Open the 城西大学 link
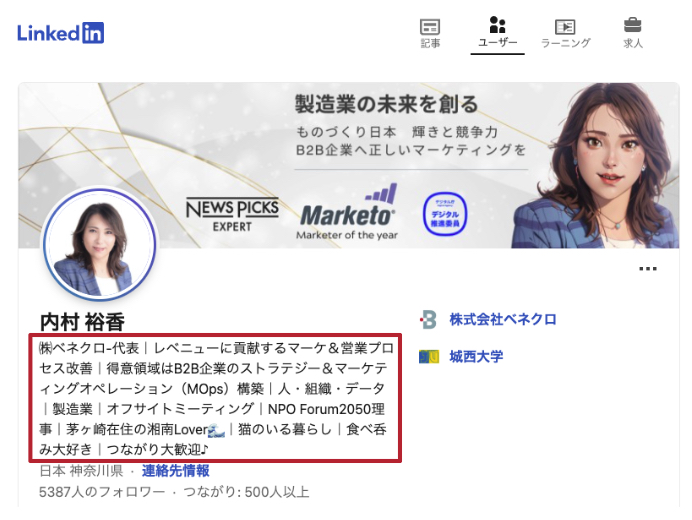The height and width of the screenshot is (520, 692). click(x=476, y=356)
